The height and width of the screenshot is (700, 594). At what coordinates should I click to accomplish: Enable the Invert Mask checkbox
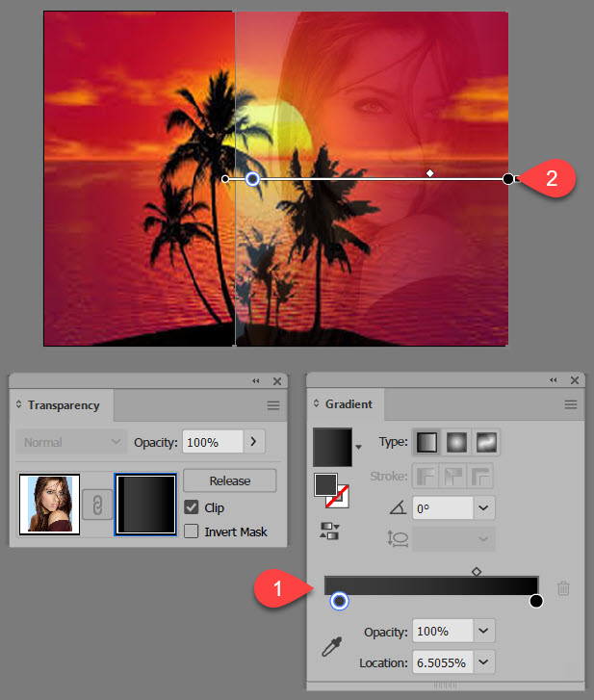tap(192, 531)
